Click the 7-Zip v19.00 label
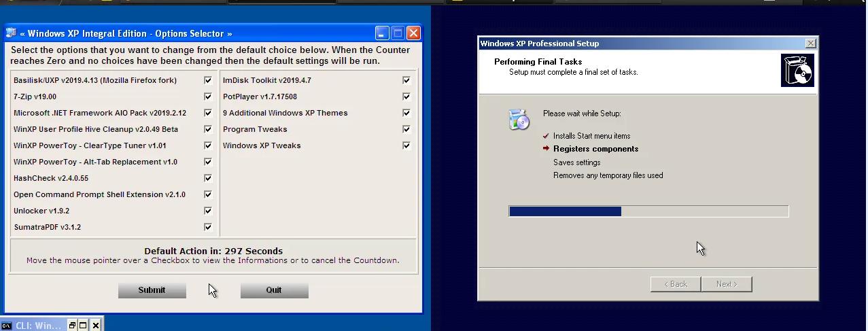This screenshot has height=331, width=868. pos(35,97)
